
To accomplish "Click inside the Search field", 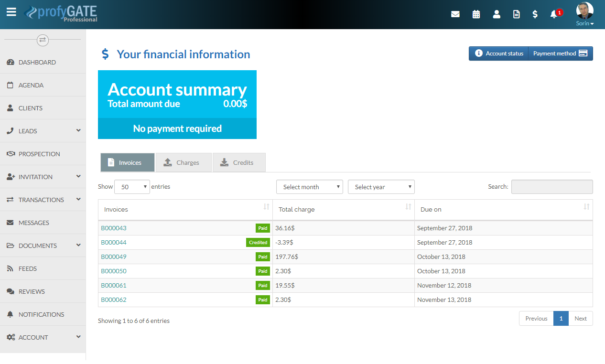I will point(552,186).
